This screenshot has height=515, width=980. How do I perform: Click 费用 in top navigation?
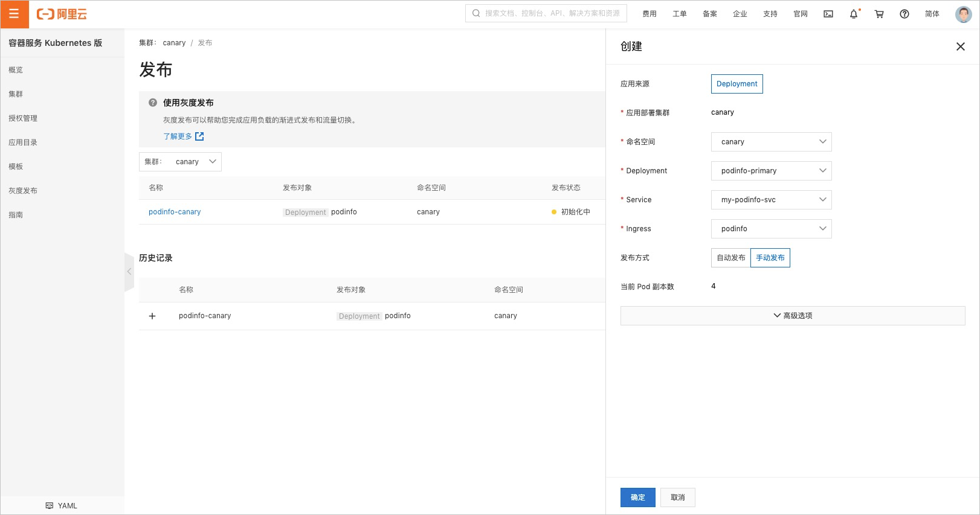(650, 14)
